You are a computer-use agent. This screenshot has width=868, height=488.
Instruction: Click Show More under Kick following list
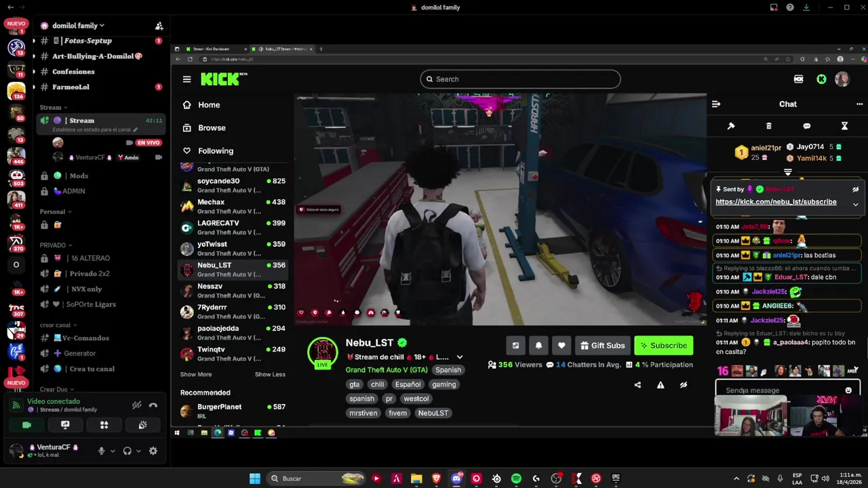[196, 374]
